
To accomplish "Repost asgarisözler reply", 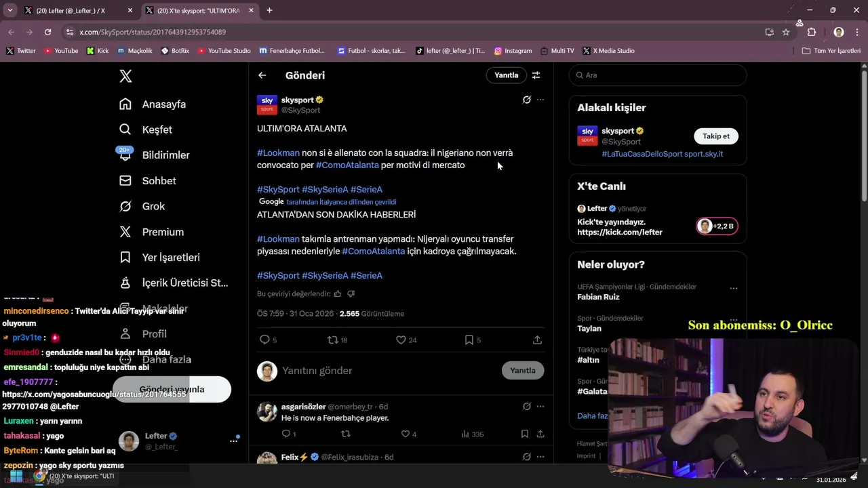I will coord(345,434).
